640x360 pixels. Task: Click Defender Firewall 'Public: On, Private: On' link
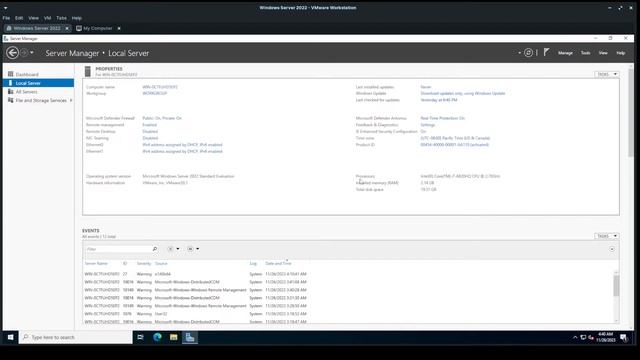162,118
